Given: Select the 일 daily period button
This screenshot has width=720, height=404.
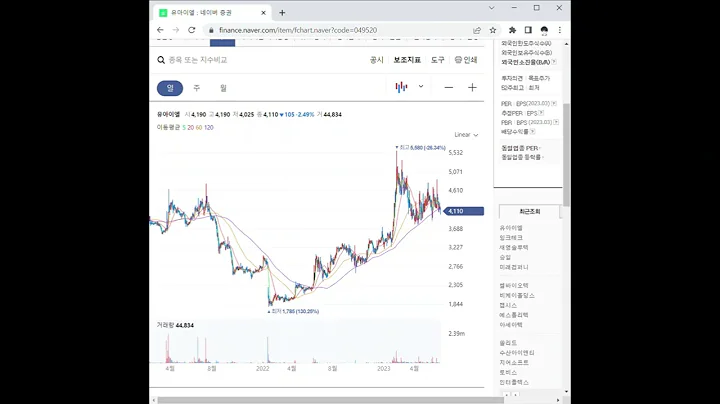Looking at the screenshot, I should (170, 88).
